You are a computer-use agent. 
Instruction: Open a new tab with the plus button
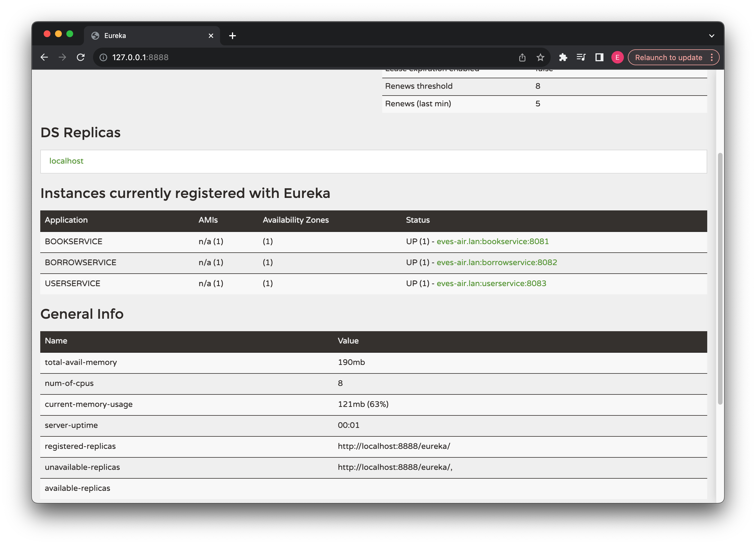232,35
